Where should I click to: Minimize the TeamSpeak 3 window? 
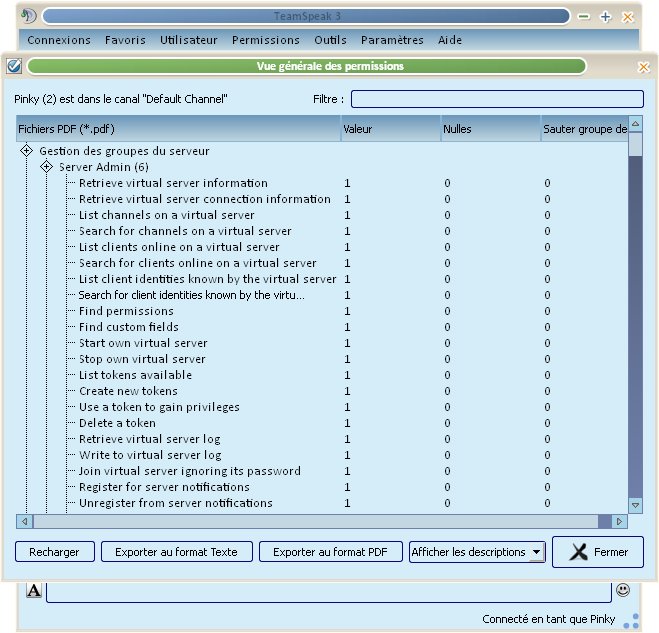pyautogui.click(x=584, y=17)
